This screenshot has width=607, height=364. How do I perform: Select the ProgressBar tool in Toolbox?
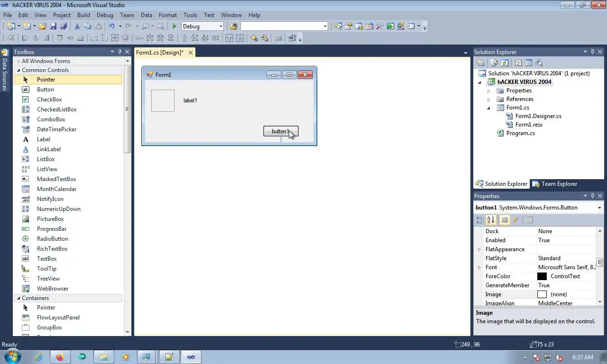tap(51, 229)
